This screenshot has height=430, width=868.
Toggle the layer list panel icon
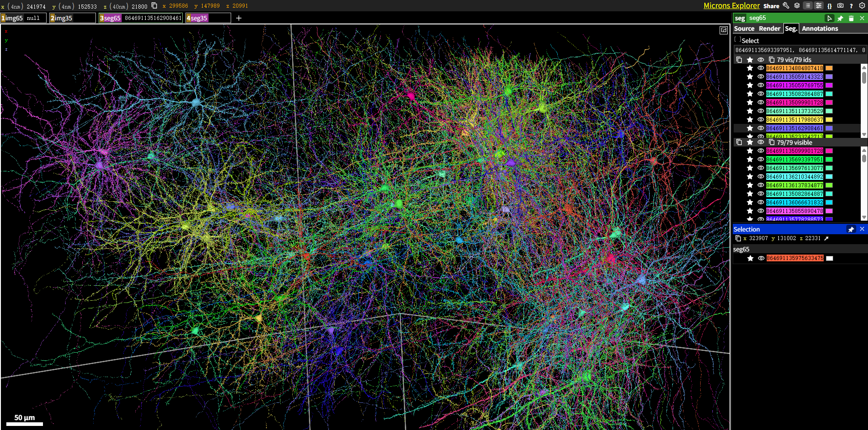coord(808,5)
